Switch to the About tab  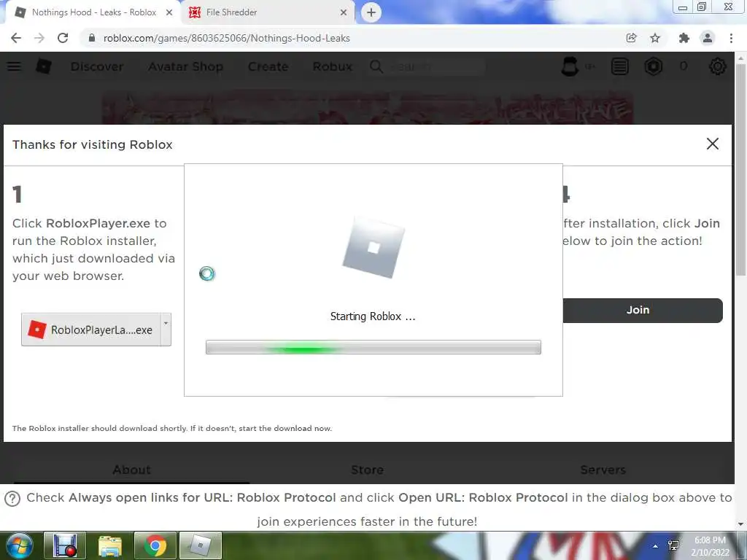click(132, 470)
